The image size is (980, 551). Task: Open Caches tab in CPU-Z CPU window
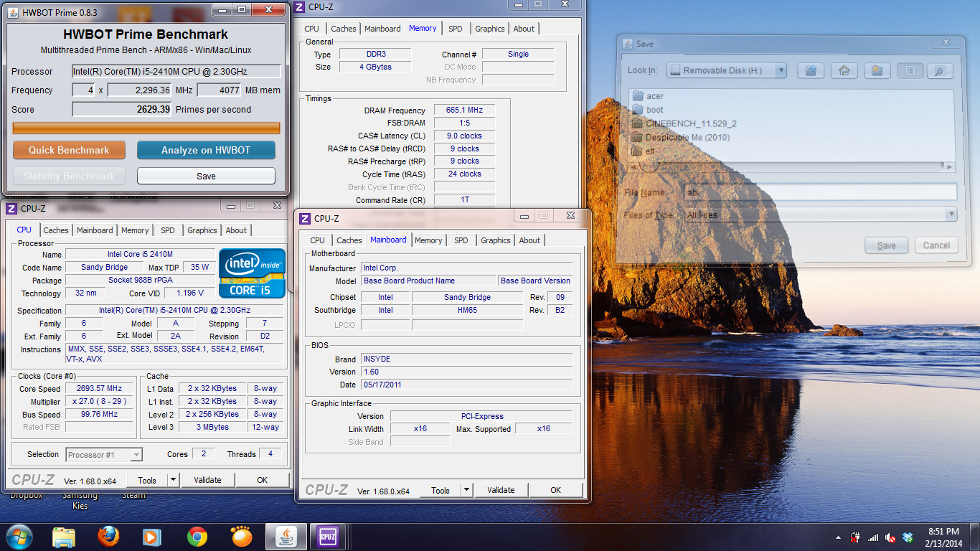click(x=55, y=230)
